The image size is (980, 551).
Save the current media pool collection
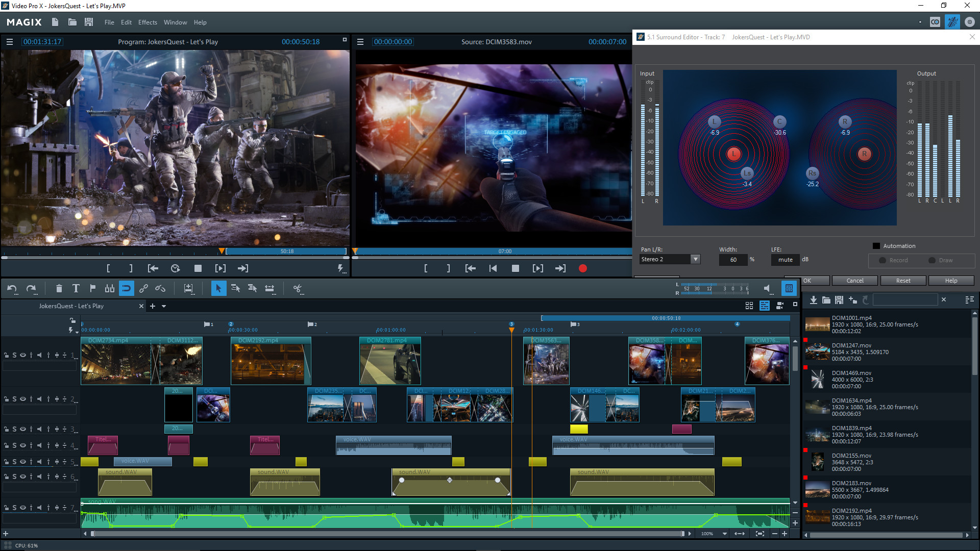click(x=839, y=300)
